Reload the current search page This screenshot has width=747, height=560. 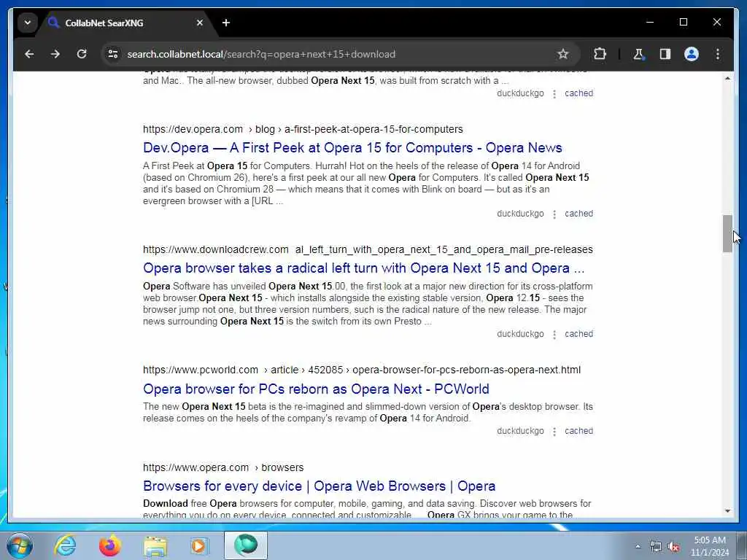(x=82, y=54)
